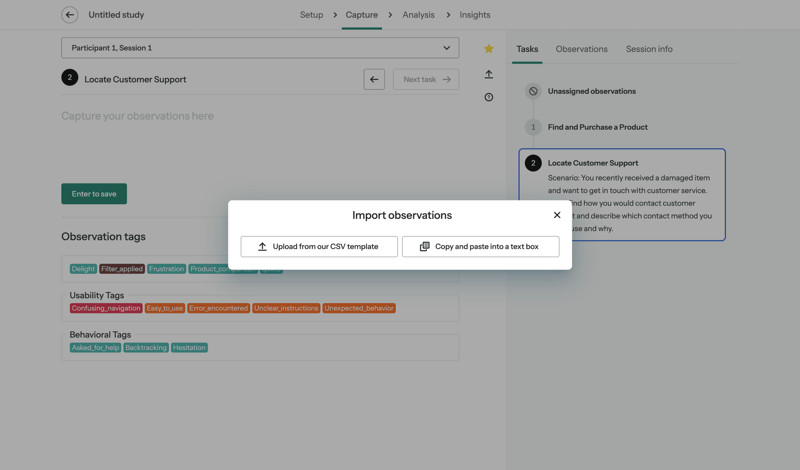Open the Participant 1, Session 1 dropdown
800x470 pixels.
(260, 48)
